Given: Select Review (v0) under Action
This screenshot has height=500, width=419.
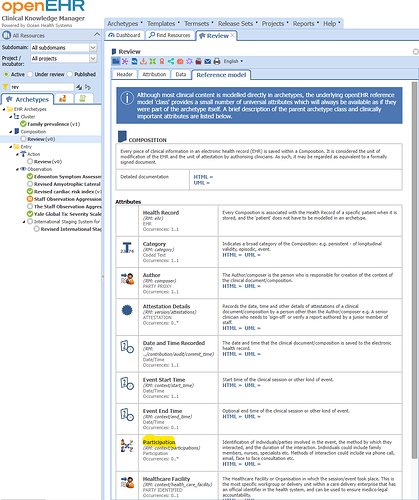Looking at the screenshot, I should click(x=48, y=162).
